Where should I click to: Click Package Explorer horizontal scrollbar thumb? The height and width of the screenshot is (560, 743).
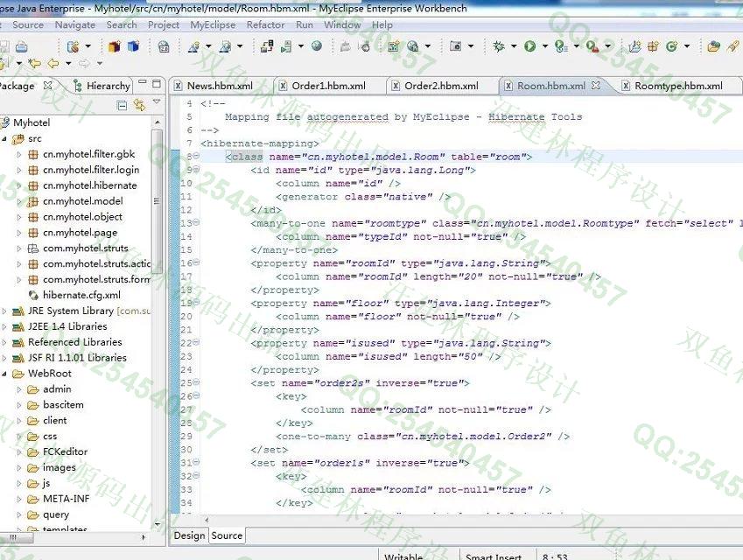point(16,538)
